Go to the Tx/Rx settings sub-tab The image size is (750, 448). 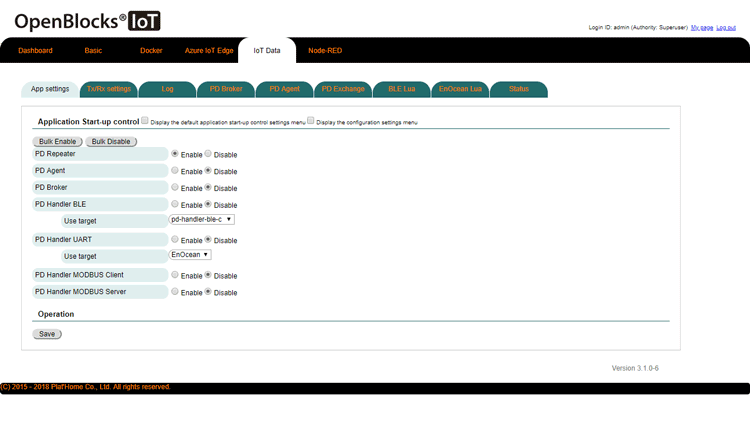coord(108,89)
